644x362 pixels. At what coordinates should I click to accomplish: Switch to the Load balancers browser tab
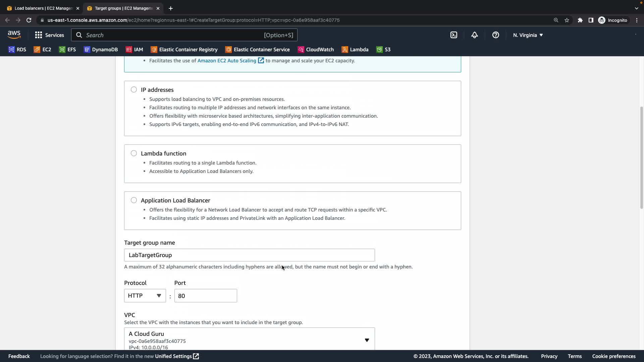click(x=43, y=8)
